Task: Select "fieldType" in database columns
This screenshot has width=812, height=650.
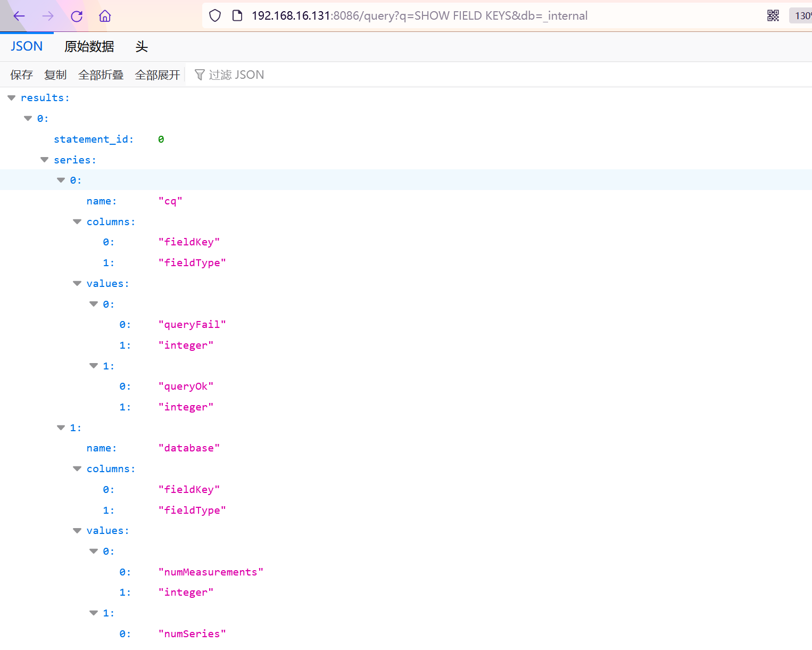Action: point(192,511)
